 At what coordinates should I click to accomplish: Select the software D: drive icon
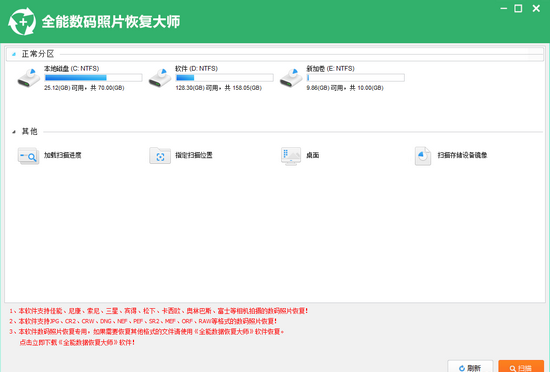coord(160,78)
